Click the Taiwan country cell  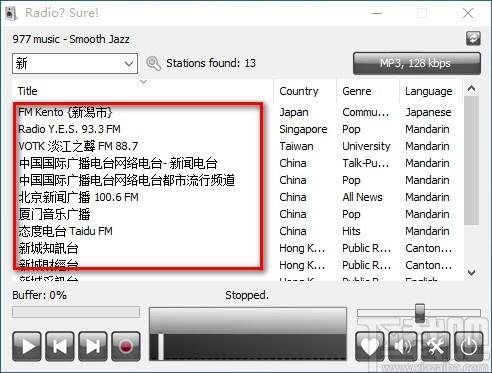(296, 146)
